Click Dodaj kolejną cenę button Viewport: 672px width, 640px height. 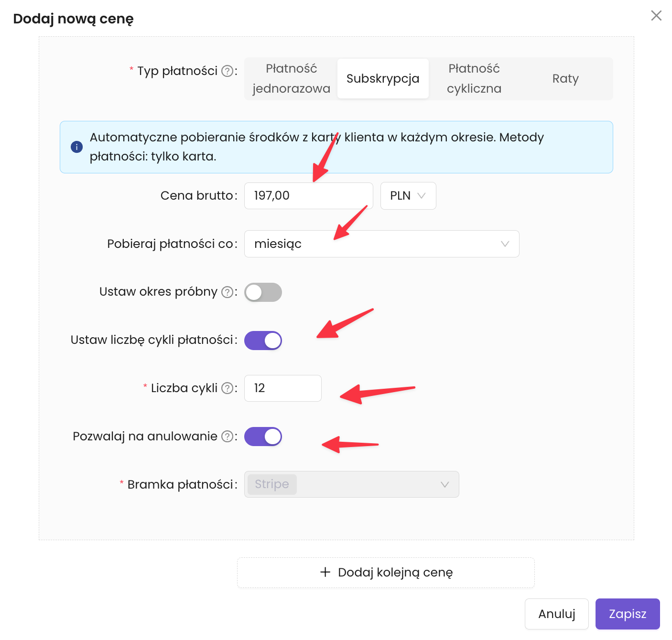tap(386, 572)
